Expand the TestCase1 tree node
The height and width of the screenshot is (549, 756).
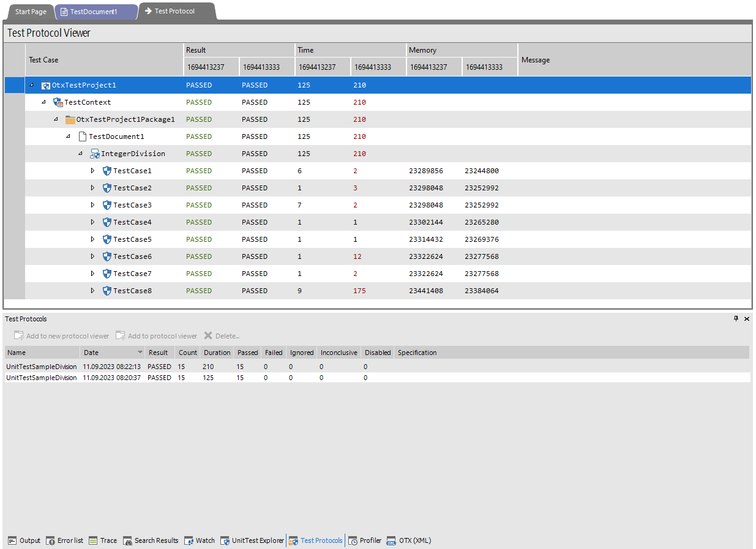(x=93, y=171)
